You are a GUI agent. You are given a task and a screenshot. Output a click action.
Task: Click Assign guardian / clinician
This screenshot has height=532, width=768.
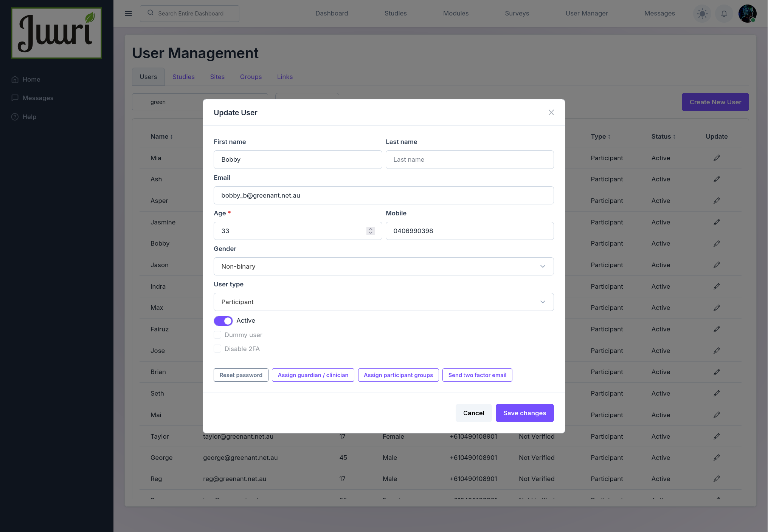coord(313,375)
